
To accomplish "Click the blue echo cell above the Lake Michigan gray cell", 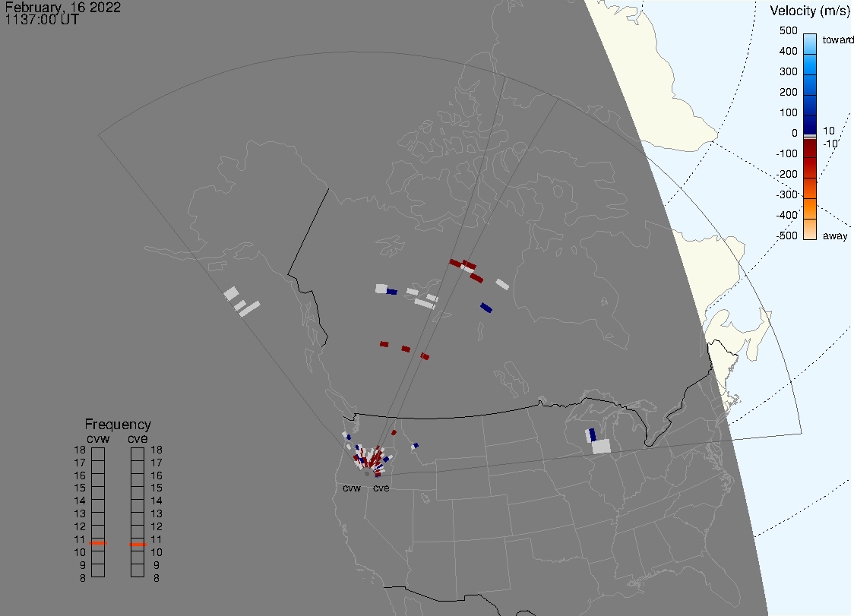I will click(592, 434).
